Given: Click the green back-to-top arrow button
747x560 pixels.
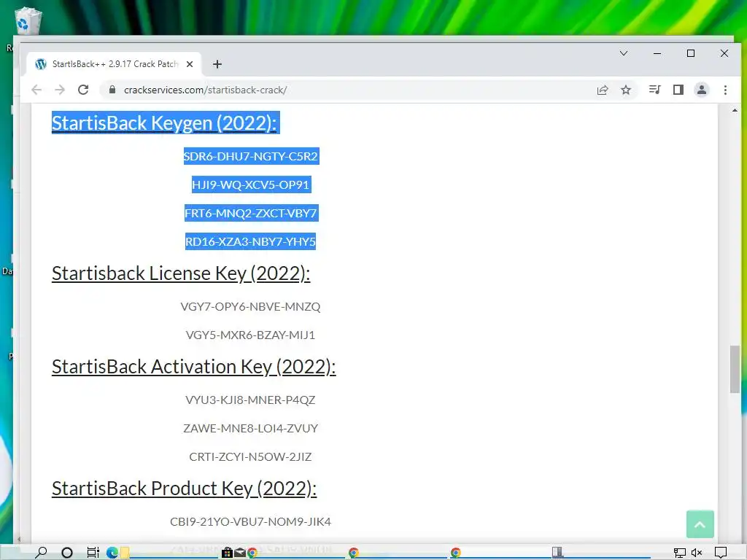Looking at the screenshot, I should 700,524.
